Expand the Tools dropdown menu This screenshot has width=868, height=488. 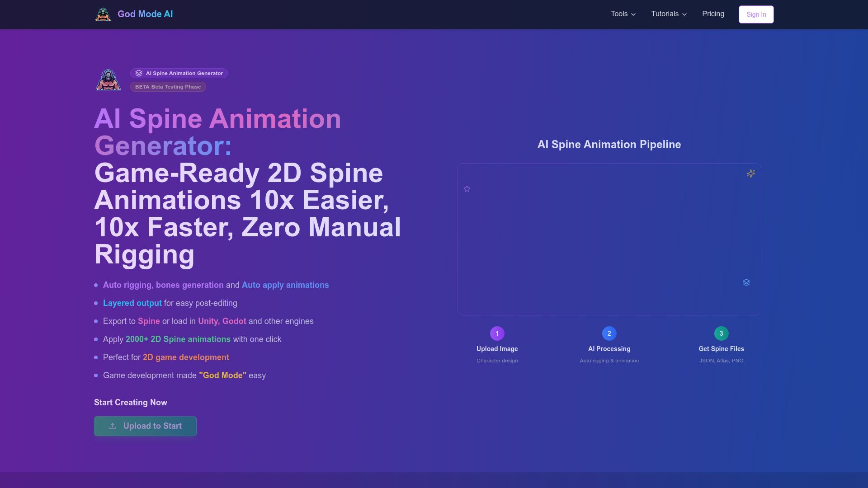coord(623,14)
